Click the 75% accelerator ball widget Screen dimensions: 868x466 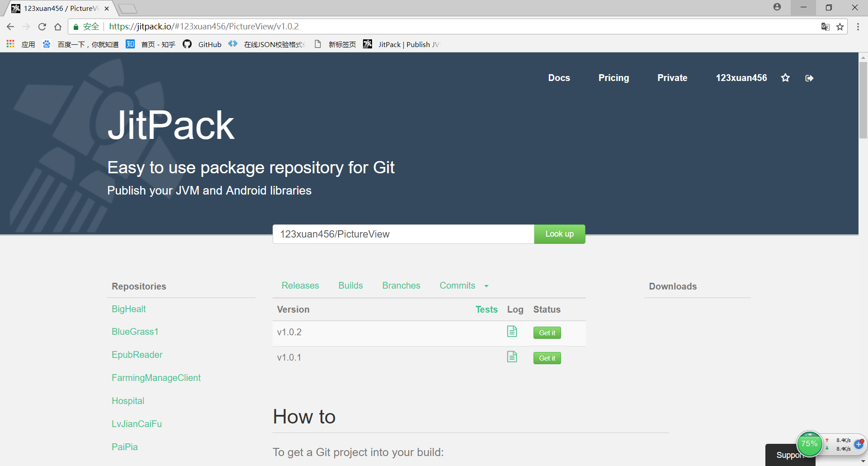809,444
